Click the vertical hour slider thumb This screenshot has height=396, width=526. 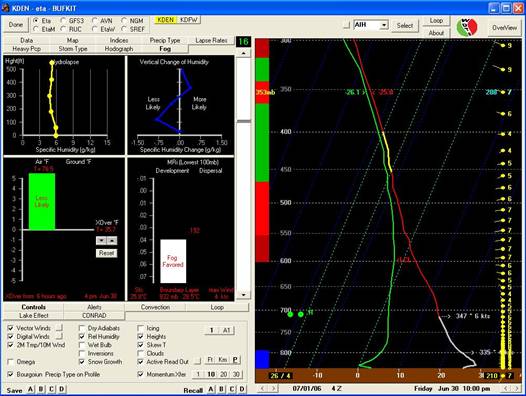coord(244,121)
